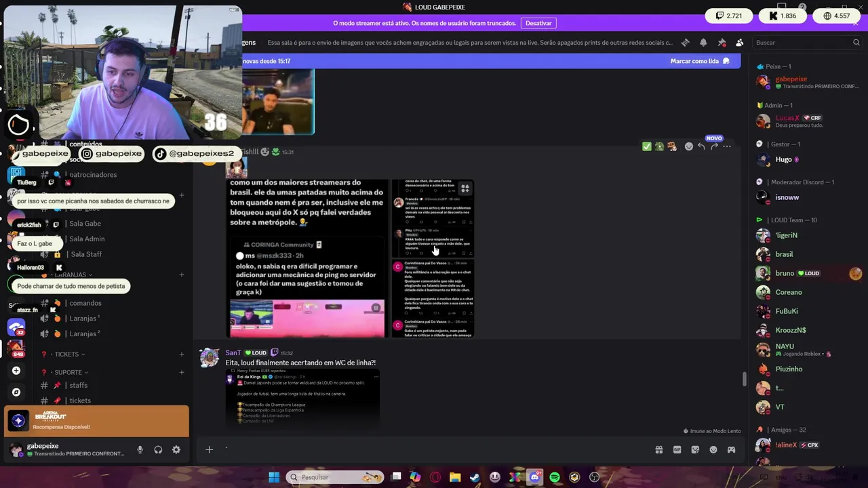Send a gift using the gift icon
Viewport: 868px width, 488px height.
658,449
